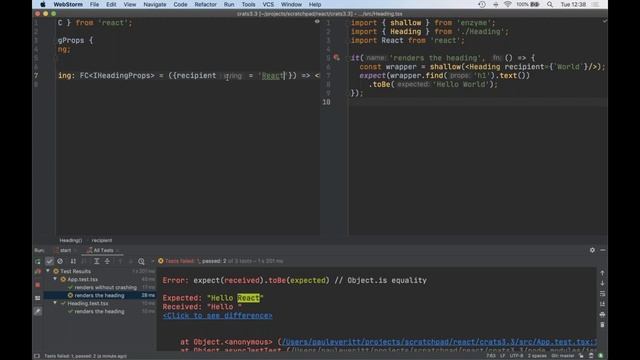The height and width of the screenshot is (360, 640).
Task: Click the up arrow in console sidebar
Action: 602,273
